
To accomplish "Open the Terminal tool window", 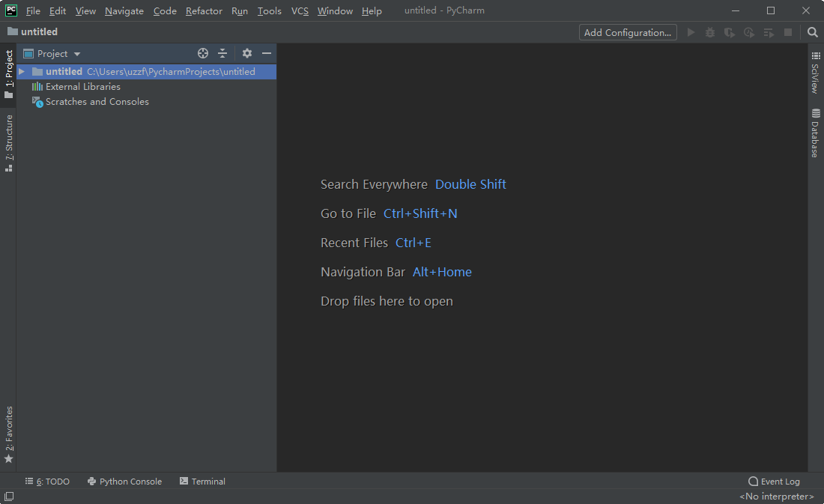I will (x=202, y=482).
